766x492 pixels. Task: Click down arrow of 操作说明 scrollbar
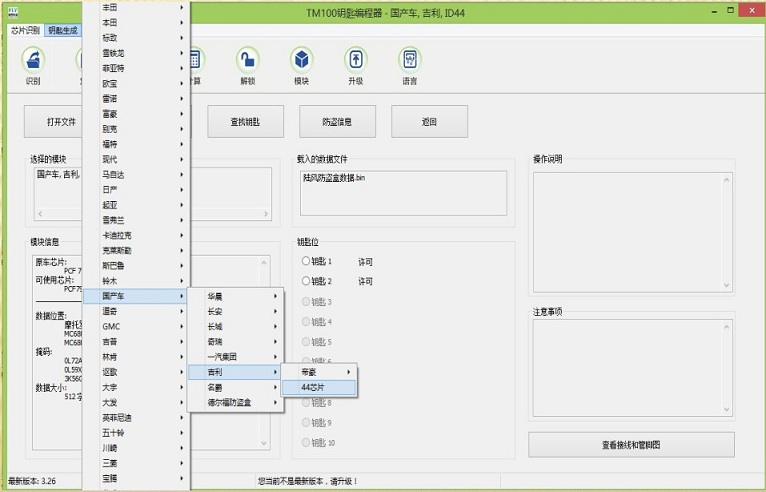coord(726,285)
